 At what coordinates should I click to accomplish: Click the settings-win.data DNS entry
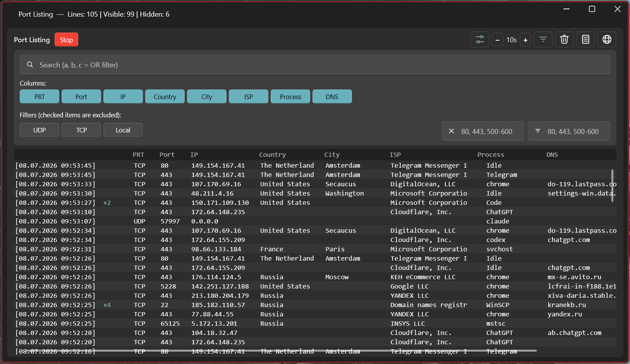click(x=582, y=193)
